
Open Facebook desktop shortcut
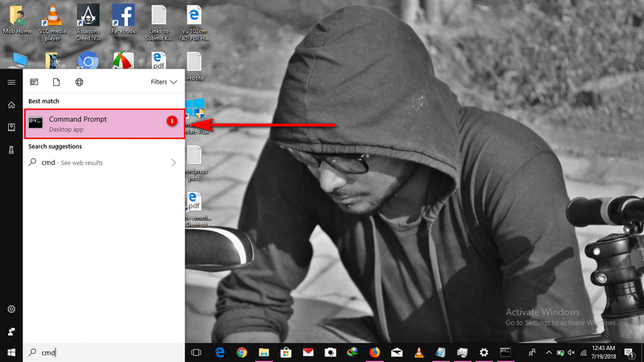(123, 19)
